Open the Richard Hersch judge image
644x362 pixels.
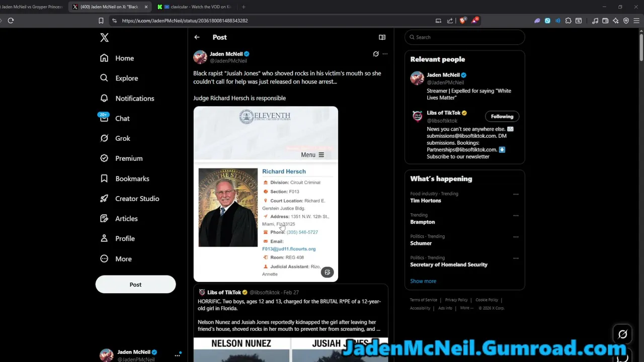266,194
